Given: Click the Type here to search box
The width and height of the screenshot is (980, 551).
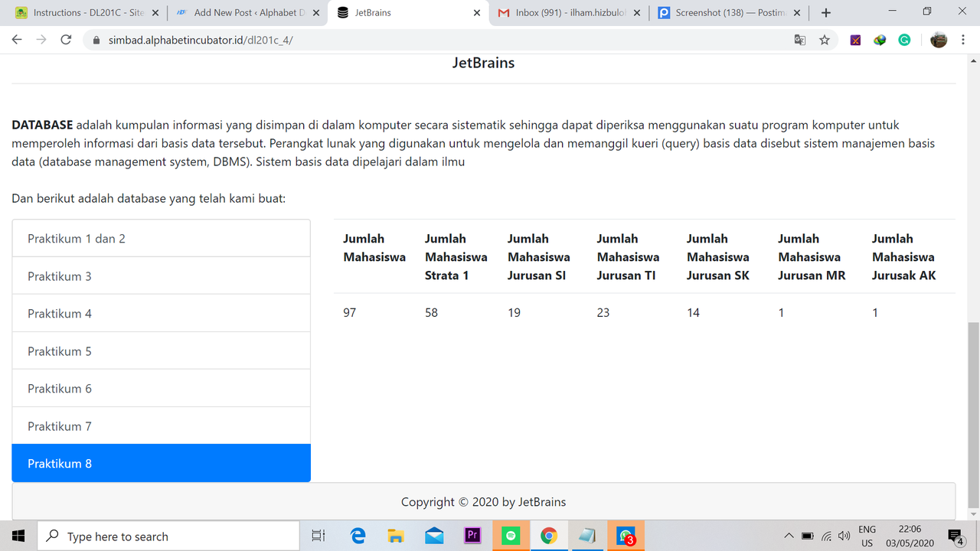Looking at the screenshot, I should pos(168,536).
